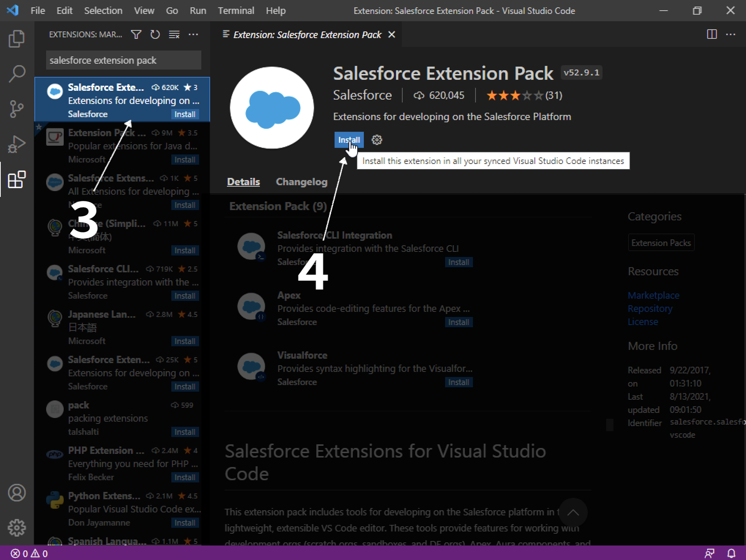Open the Run menu
Screen dimensions: 746x560
(198, 11)
